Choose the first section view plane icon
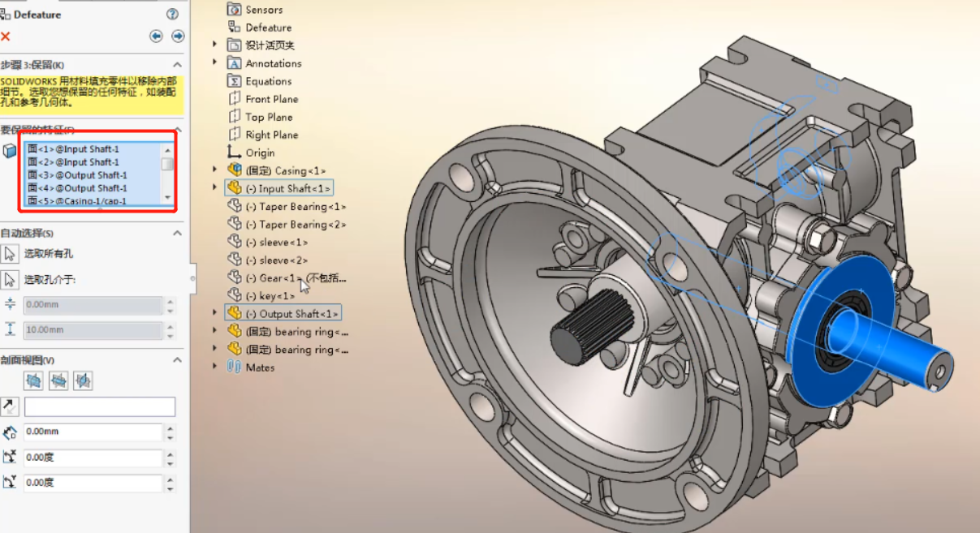 click(x=33, y=380)
